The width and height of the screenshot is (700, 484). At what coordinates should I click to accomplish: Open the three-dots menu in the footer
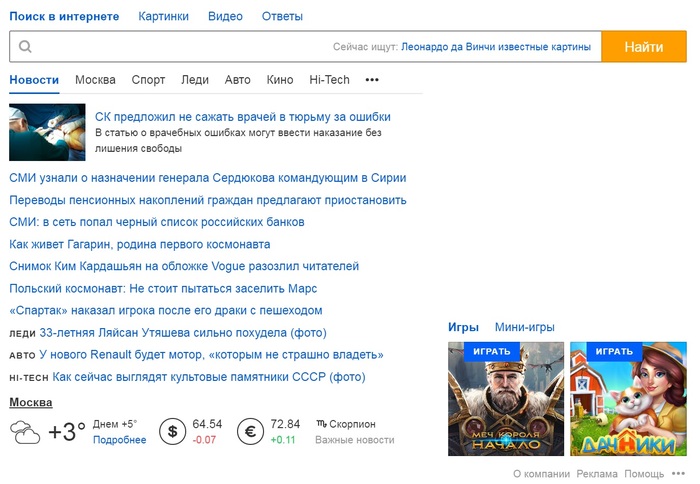678,473
